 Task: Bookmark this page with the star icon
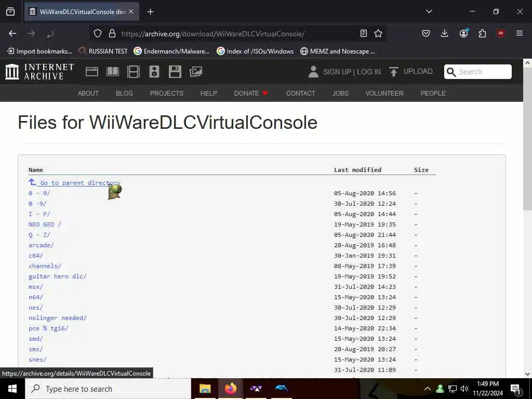tap(378, 33)
